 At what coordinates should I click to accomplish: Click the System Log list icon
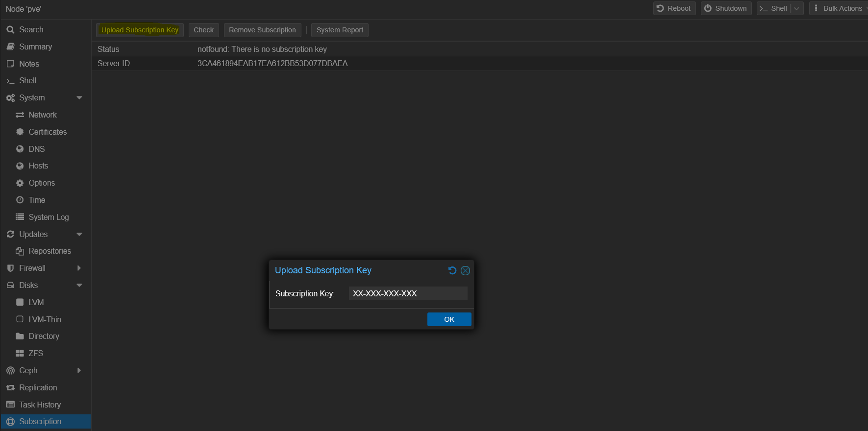click(20, 217)
